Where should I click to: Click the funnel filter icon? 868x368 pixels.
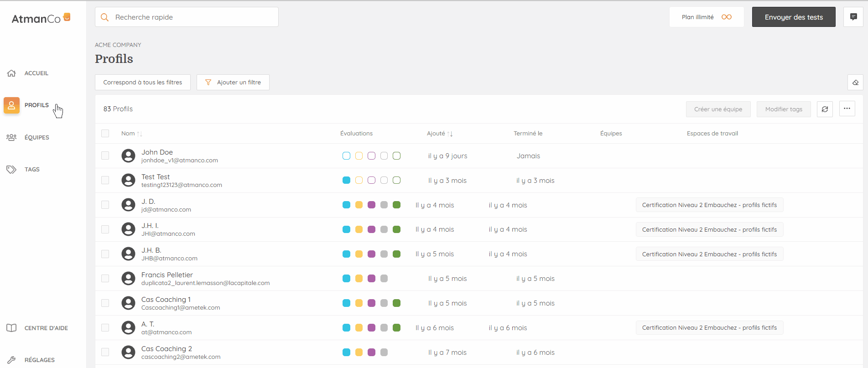click(x=208, y=82)
